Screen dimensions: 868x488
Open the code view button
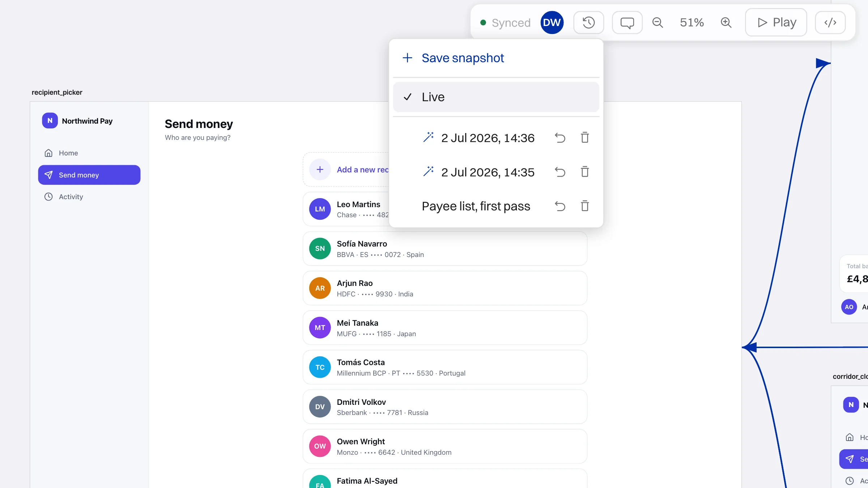pyautogui.click(x=830, y=22)
